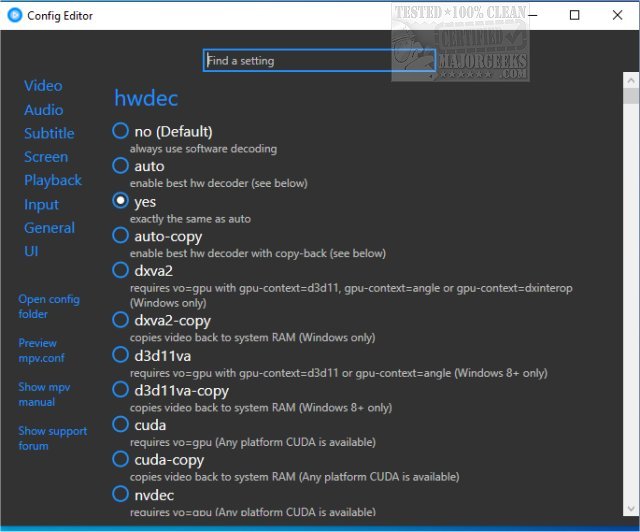Enable the 'cuda' radio option
The height and width of the screenshot is (532, 640).
[x=120, y=425]
